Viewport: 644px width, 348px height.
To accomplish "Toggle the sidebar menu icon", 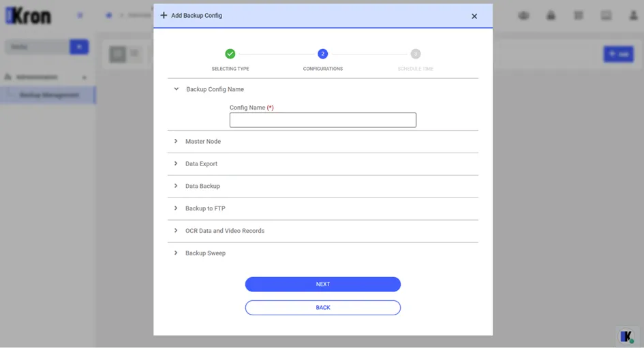I will [80, 15].
